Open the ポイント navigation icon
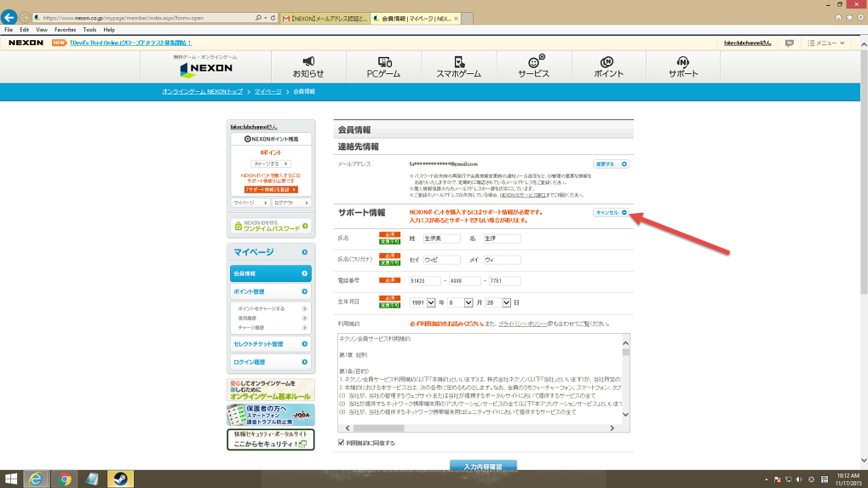 [607, 61]
